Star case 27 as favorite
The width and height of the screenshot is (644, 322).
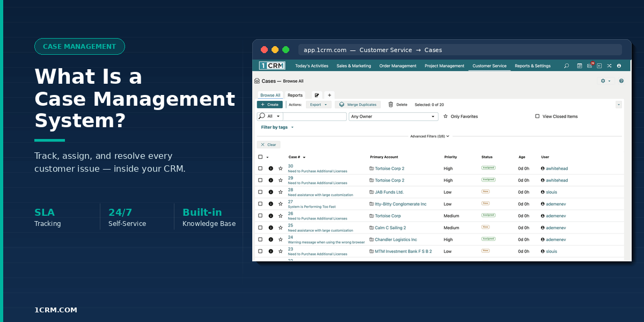pyautogui.click(x=280, y=204)
